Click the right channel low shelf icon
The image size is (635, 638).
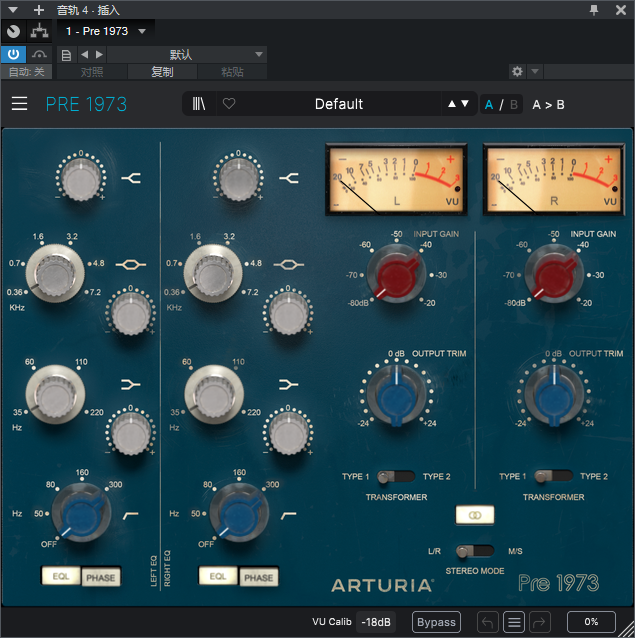coord(288,385)
